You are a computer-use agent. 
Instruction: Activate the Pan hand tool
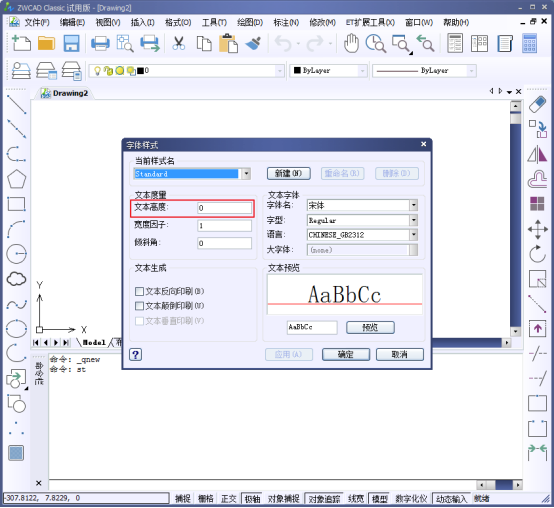tap(351, 44)
